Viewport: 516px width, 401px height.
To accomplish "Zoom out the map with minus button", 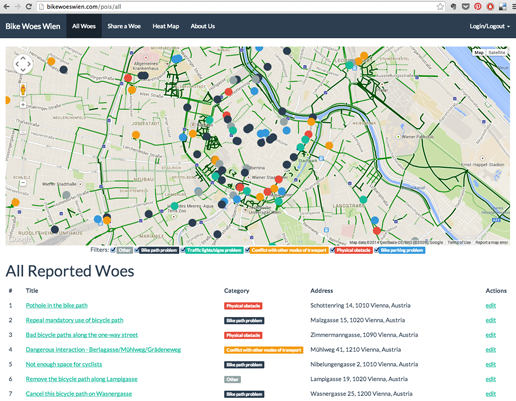I will 23,183.
